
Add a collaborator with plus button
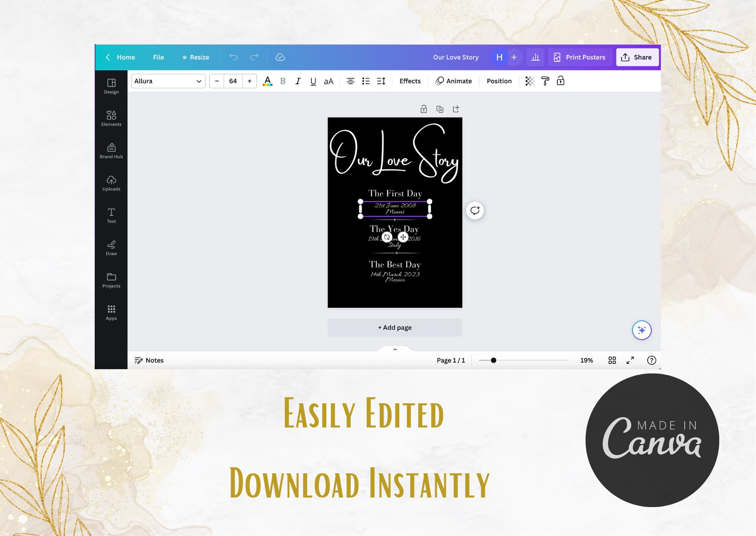[514, 57]
